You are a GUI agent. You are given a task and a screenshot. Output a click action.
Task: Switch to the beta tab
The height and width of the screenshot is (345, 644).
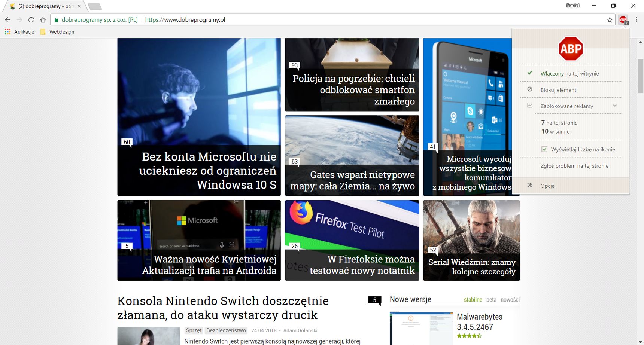click(491, 300)
